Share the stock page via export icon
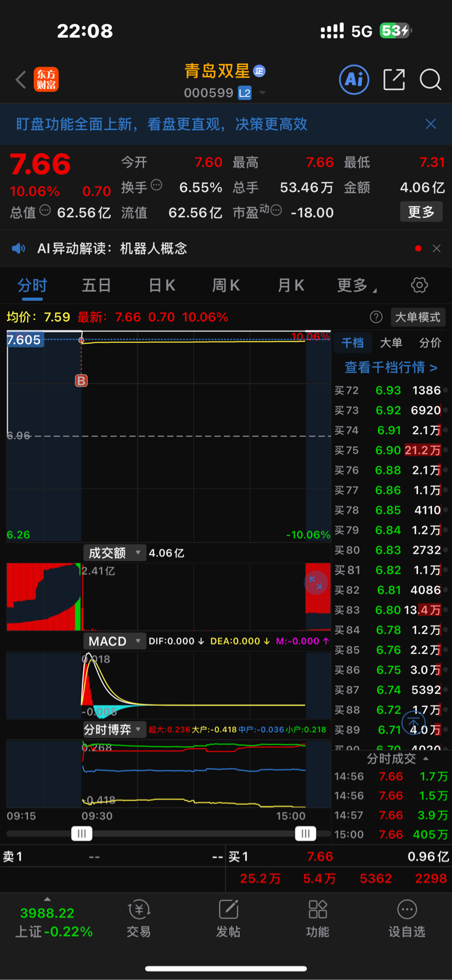The width and height of the screenshot is (452, 980). coord(394,79)
